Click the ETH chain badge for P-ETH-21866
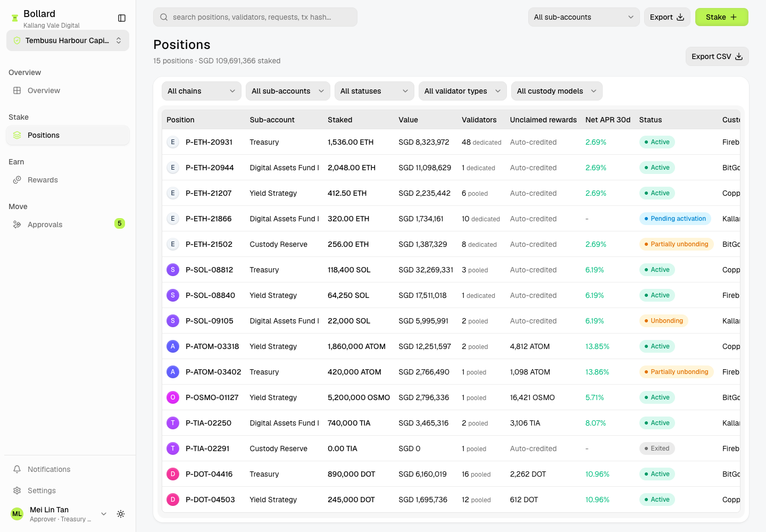Screen dimensions: 766x532 tap(173, 219)
